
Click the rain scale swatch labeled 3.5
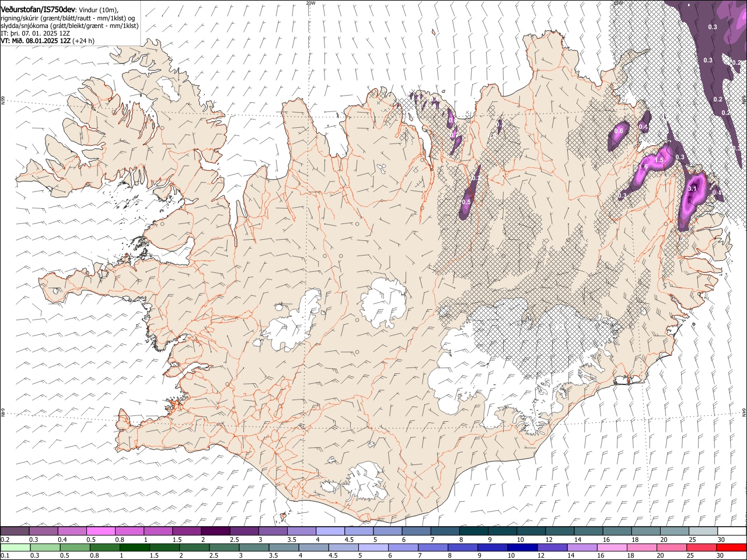(x=283, y=547)
